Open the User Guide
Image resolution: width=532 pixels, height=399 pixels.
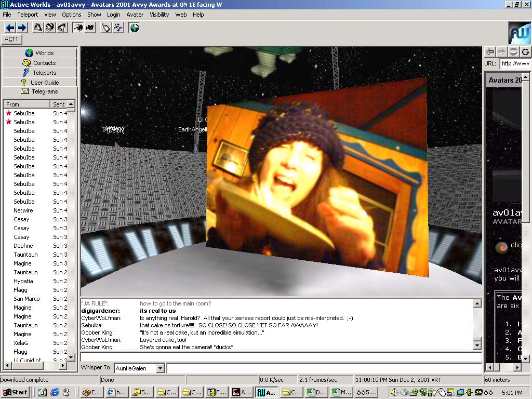(39, 82)
